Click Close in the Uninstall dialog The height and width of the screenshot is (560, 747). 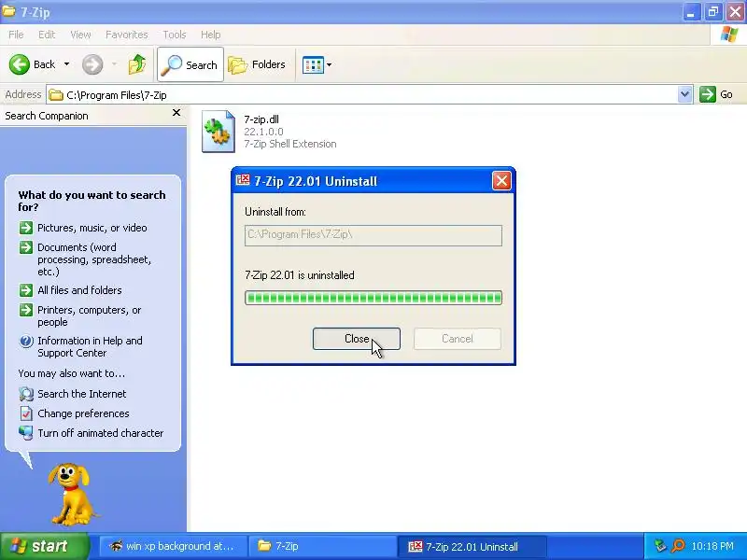tap(357, 339)
